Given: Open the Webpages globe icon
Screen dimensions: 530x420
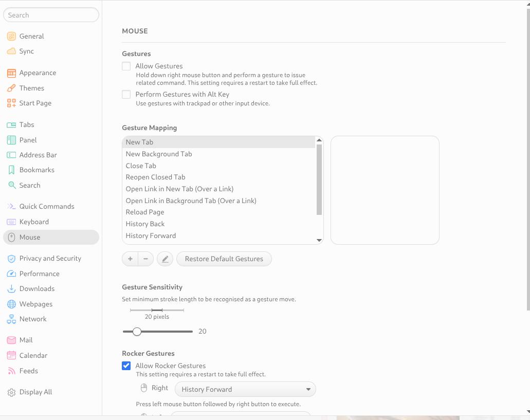Looking at the screenshot, I should pyautogui.click(x=11, y=304).
